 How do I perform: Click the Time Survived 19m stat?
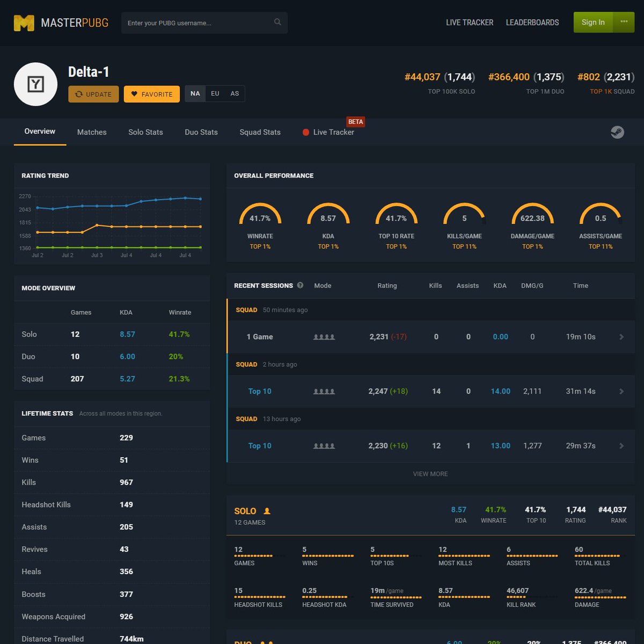pos(396,597)
